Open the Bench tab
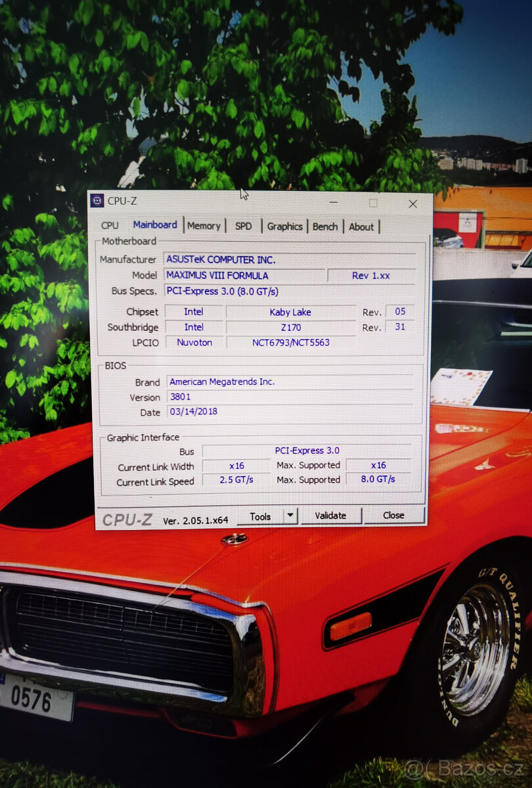532x788 pixels. pos(325,227)
